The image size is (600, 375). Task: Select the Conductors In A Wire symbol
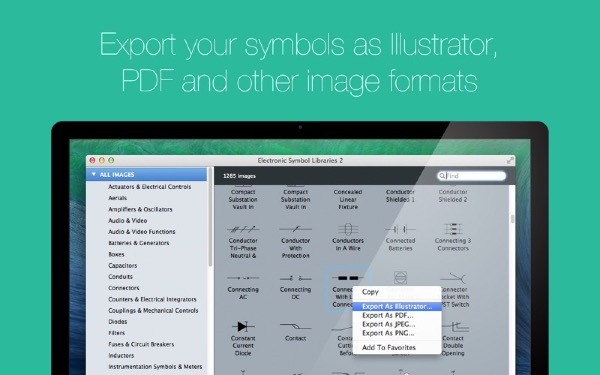point(348,229)
